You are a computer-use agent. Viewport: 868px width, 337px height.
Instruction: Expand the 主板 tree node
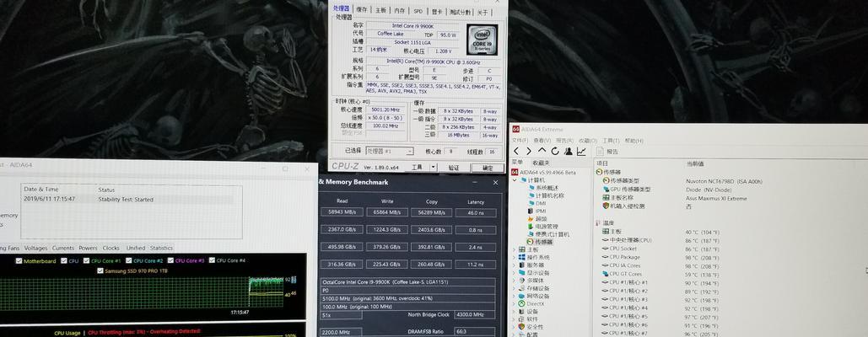pyautogui.click(x=515, y=249)
